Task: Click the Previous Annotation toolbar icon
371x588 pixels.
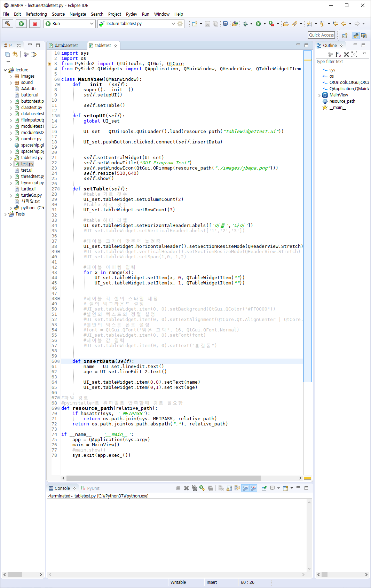Action: pos(323,24)
